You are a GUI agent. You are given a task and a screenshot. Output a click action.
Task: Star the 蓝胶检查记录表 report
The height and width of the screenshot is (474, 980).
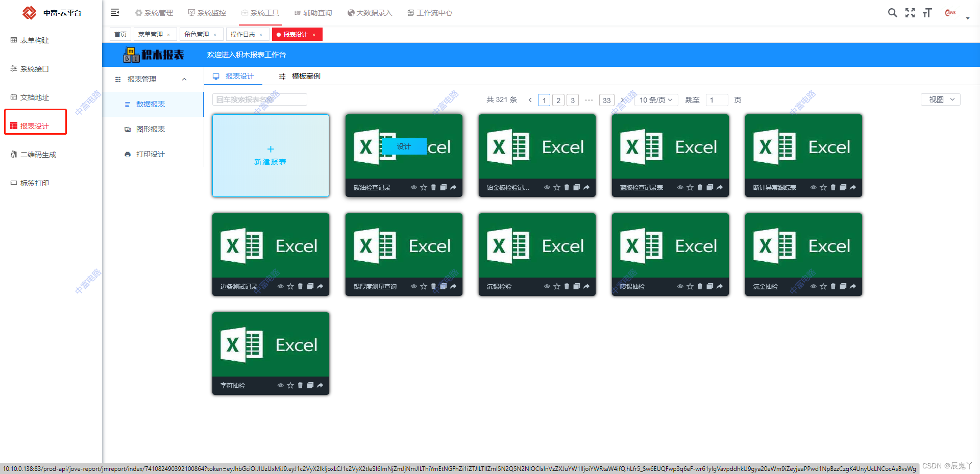690,187
